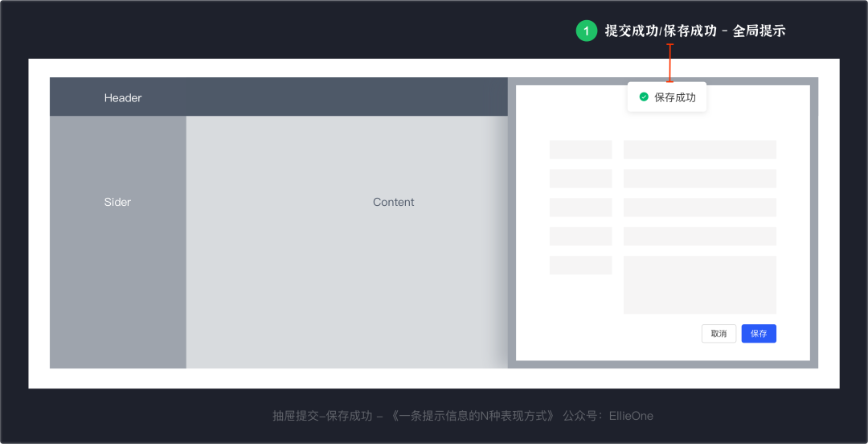The image size is (868, 444).
Task: Click the Content area label
Action: point(393,202)
